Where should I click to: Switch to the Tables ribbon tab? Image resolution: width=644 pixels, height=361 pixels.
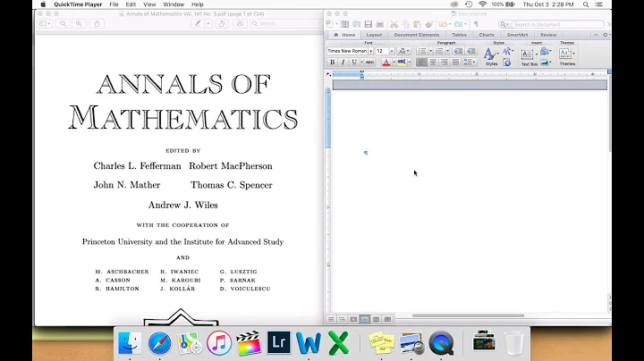459,35
